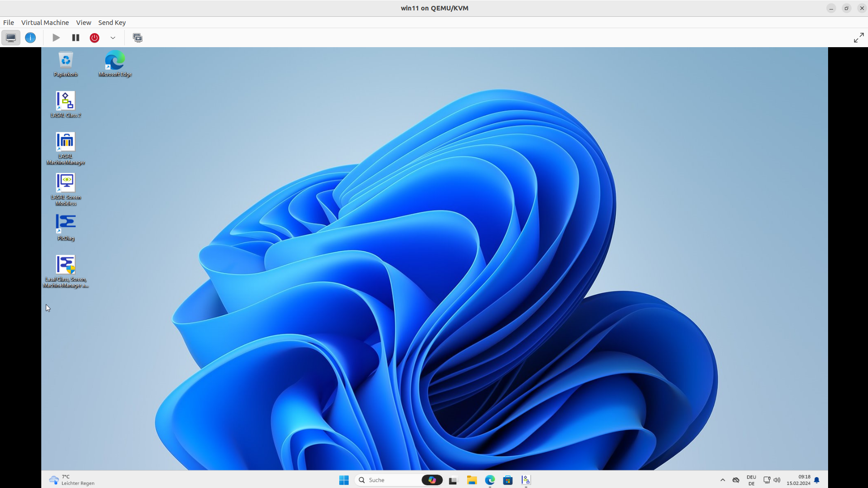Show the graphical console view
The width and height of the screenshot is (868, 488).
tap(11, 38)
